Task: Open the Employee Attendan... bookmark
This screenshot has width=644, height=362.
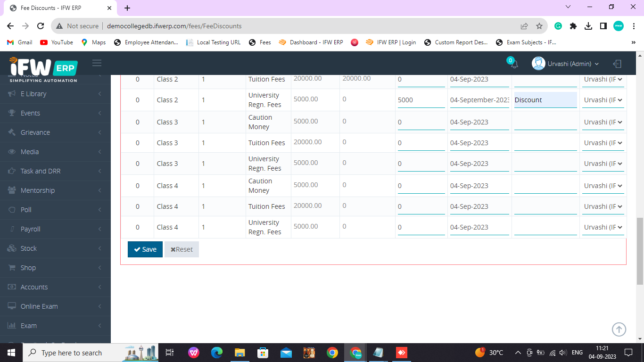Action: point(146,42)
